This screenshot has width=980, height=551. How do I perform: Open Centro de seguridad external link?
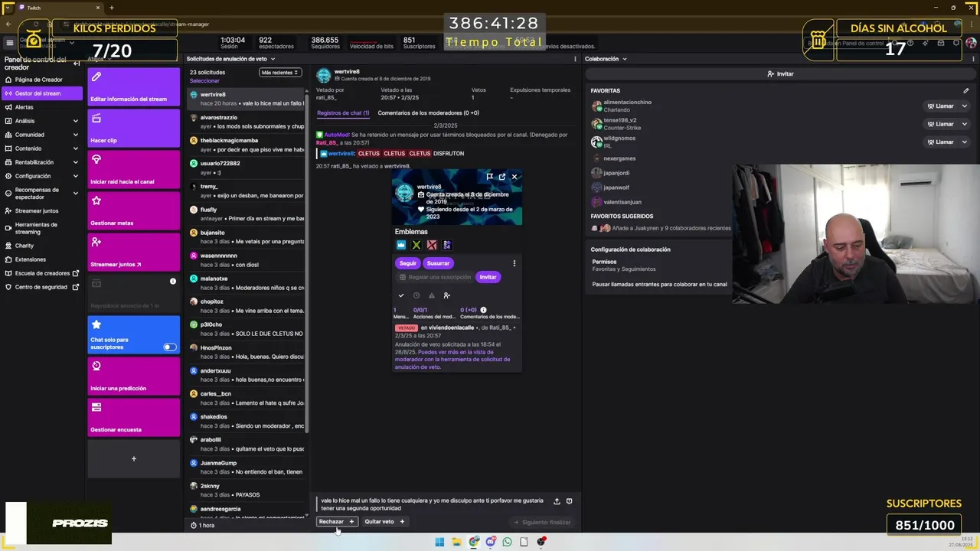click(x=42, y=287)
